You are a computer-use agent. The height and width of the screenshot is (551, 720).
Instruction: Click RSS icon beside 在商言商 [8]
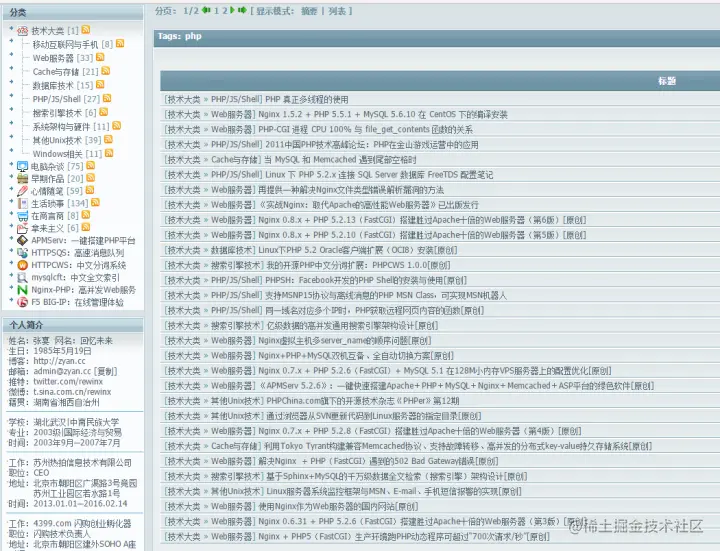[85, 215]
